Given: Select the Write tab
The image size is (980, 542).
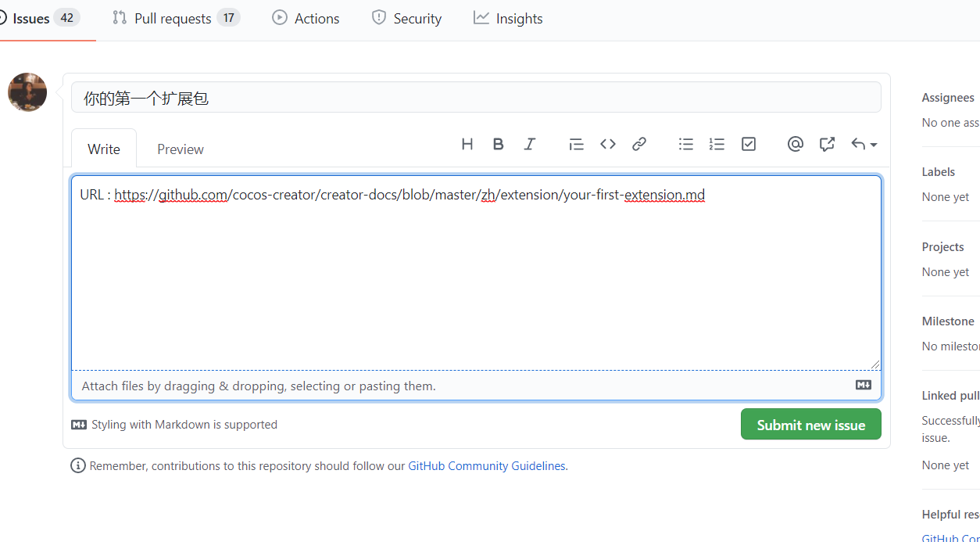Looking at the screenshot, I should (x=104, y=149).
